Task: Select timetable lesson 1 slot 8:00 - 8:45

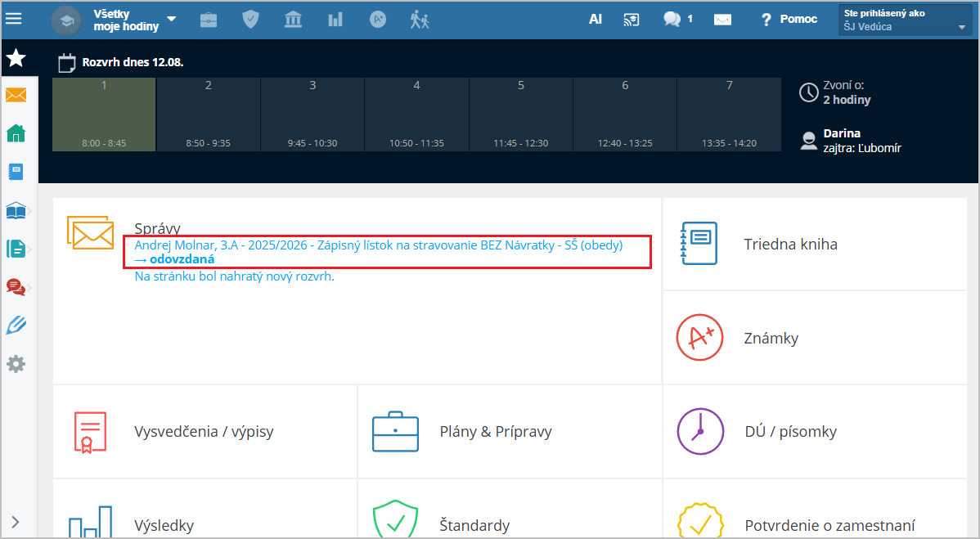Action: (104, 115)
